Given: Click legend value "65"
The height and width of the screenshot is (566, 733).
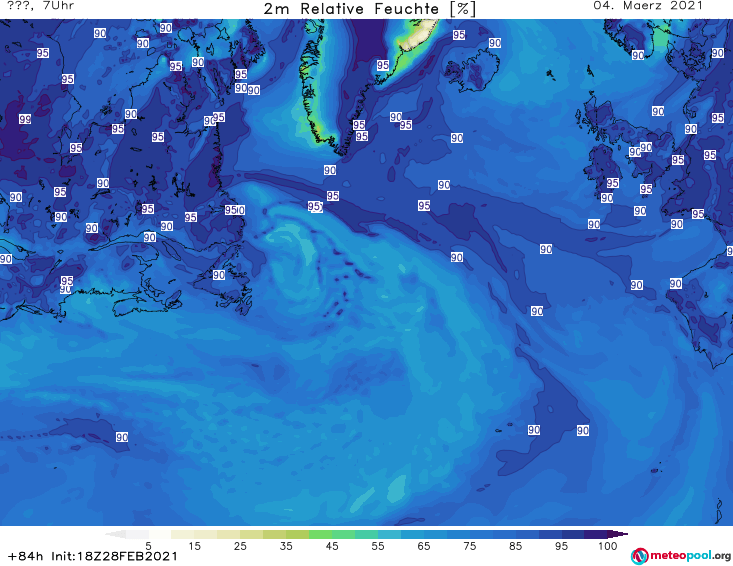Looking at the screenshot, I should [x=424, y=546].
